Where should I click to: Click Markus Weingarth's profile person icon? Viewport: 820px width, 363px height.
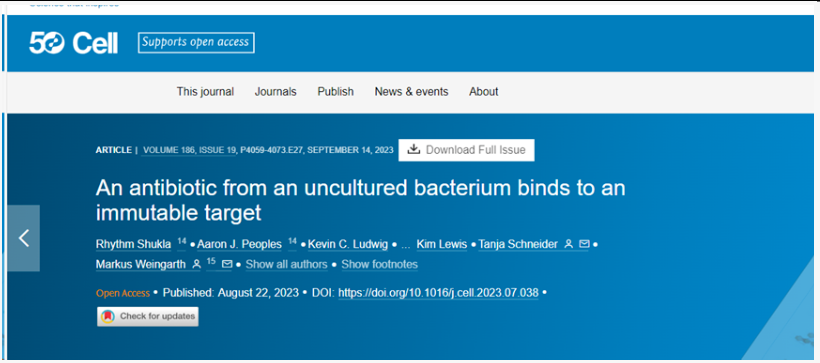point(197,265)
